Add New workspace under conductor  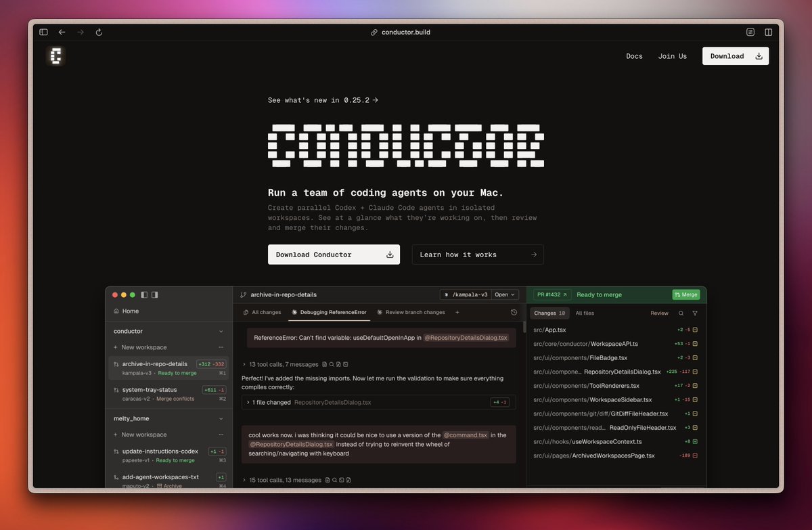(139, 347)
